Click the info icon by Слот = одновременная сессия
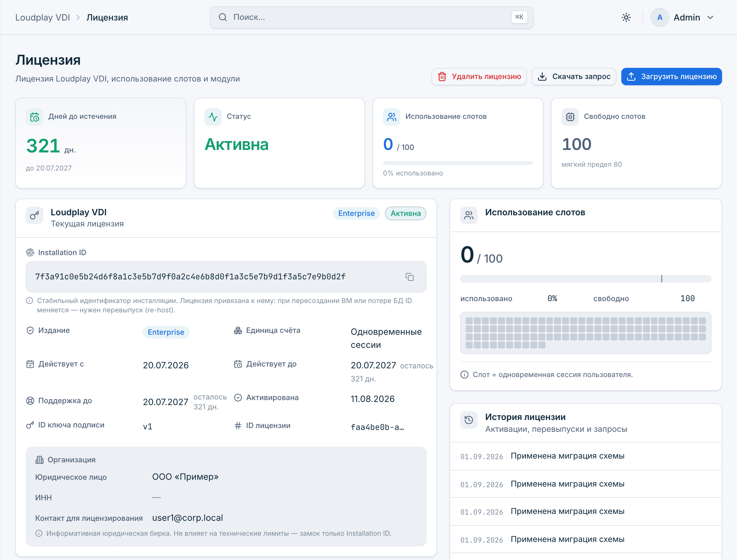 (464, 375)
